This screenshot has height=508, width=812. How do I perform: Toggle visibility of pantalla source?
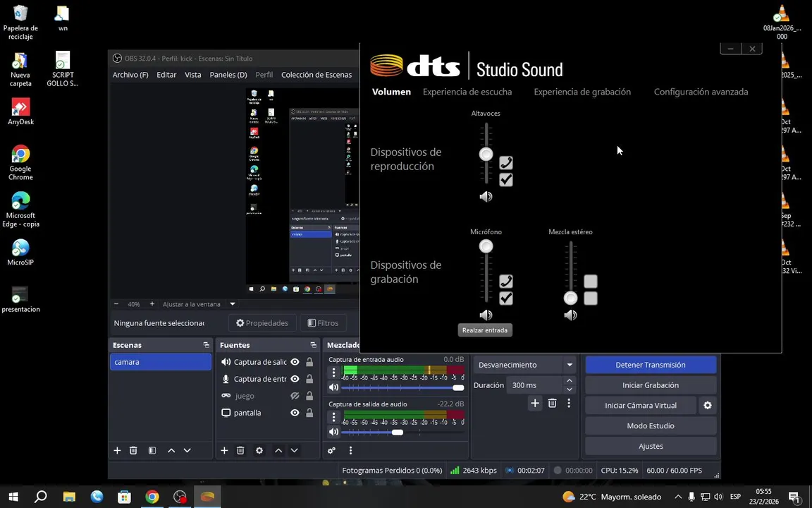coord(295,413)
